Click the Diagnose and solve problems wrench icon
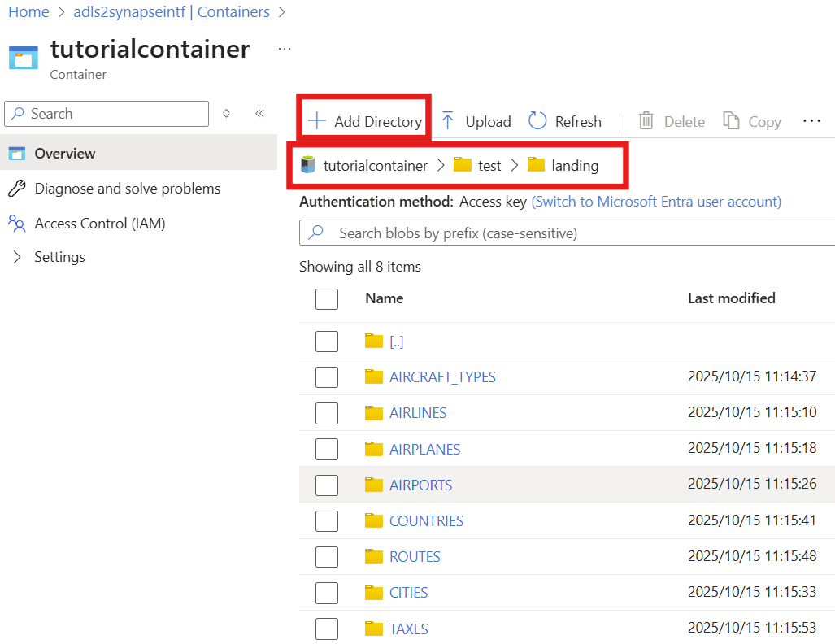Viewport: 835px width, 644px height. click(17, 189)
